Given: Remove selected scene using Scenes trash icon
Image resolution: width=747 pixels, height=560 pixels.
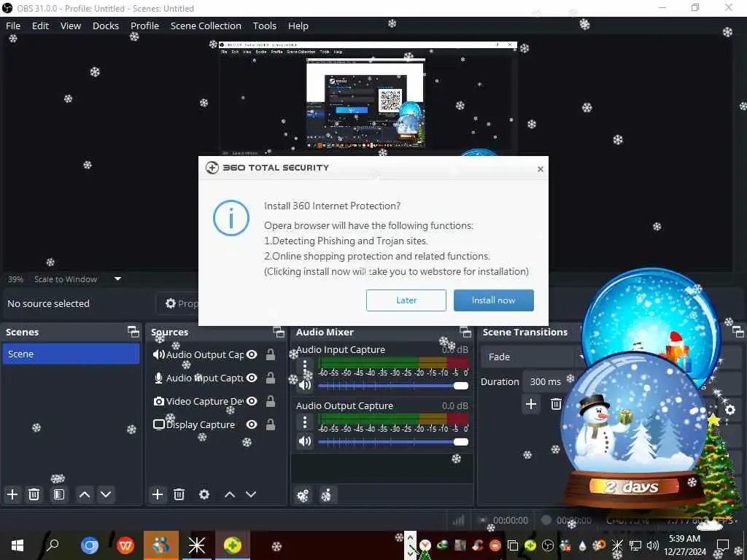Looking at the screenshot, I should pos(34,494).
